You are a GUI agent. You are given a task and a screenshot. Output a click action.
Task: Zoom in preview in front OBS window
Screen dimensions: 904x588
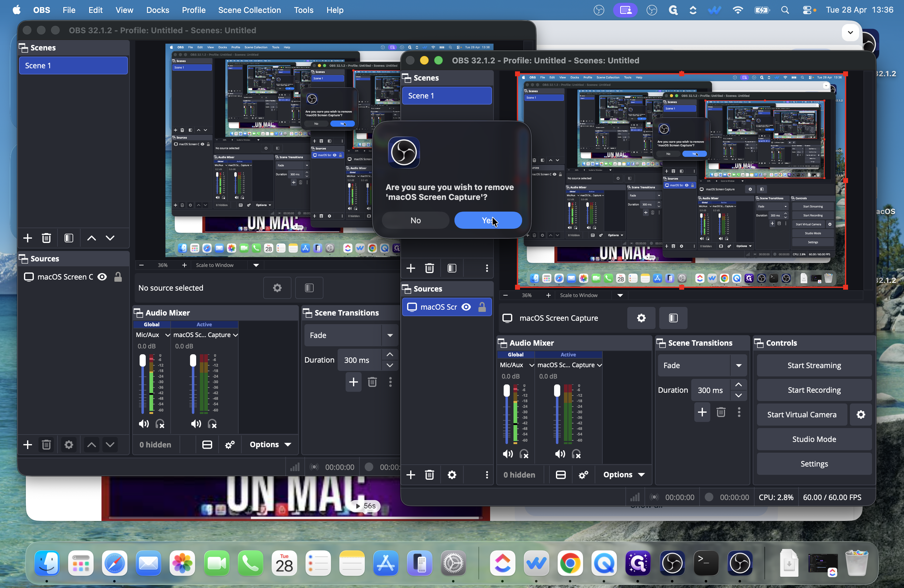coord(548,295)
